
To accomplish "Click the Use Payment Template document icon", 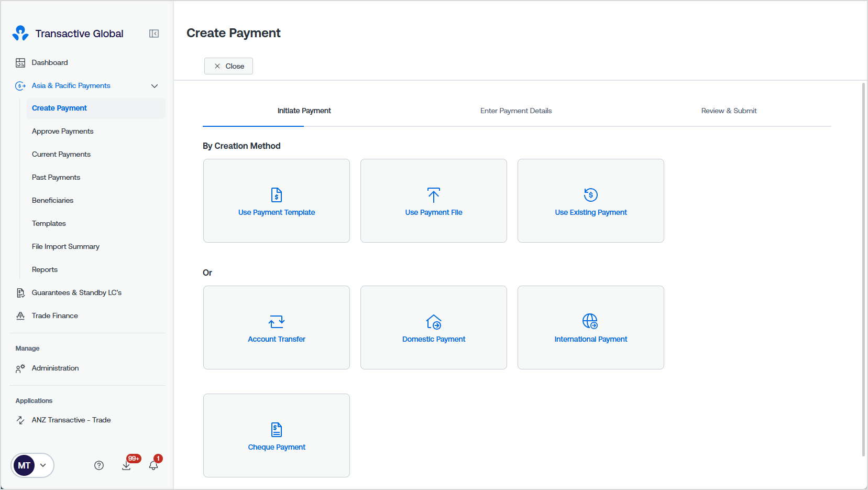I will [x=277, y=195].
